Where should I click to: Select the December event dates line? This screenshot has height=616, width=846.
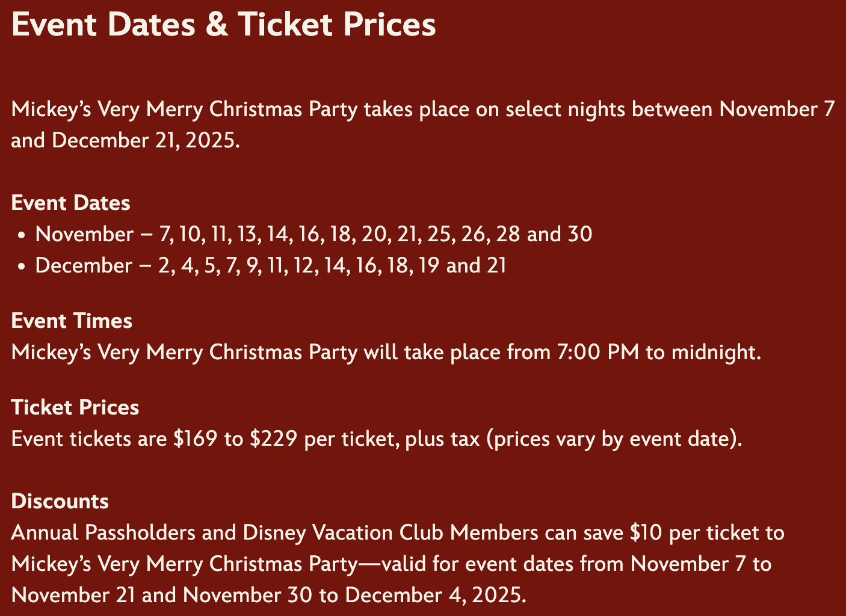pyautogui.click(x=271, y=265)
